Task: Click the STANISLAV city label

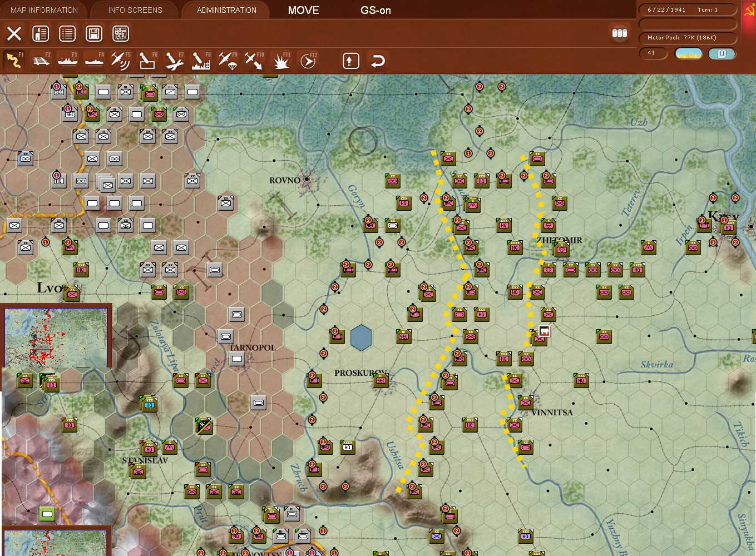Action: point(145,460)
